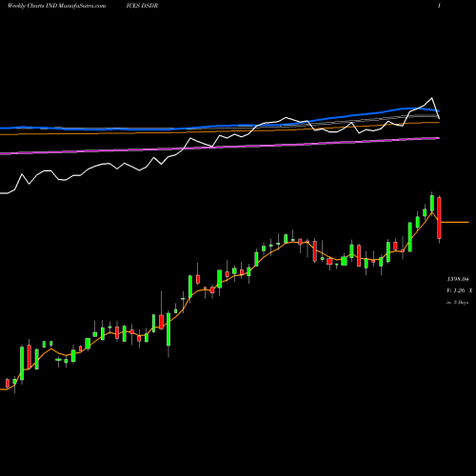Click the 'ICES DSDR' symbol label
The width and height of the screenshot is (476, 476).
142,6
